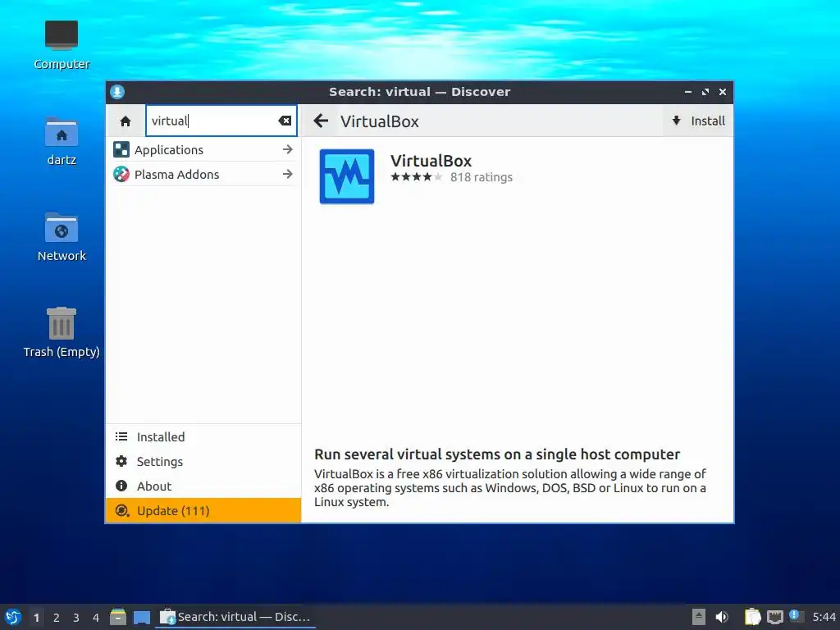Switch to virtual desktop 3

pos(76,618)
